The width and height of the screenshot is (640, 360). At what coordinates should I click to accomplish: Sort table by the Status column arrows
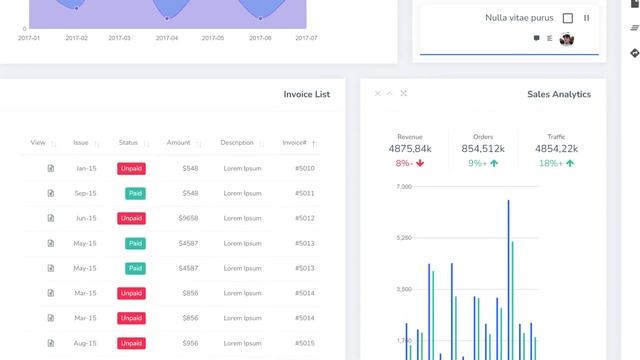coord(146,143)
